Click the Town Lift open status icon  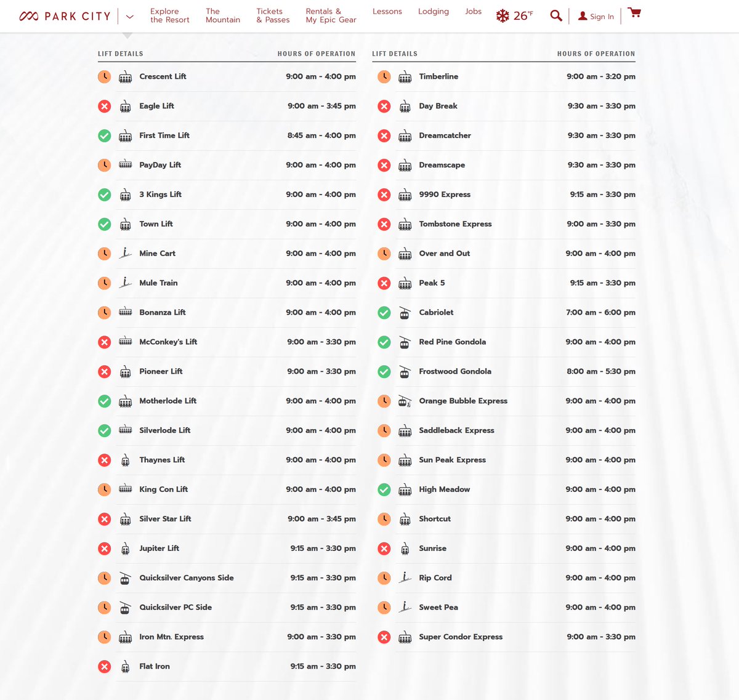coord(105,224)
